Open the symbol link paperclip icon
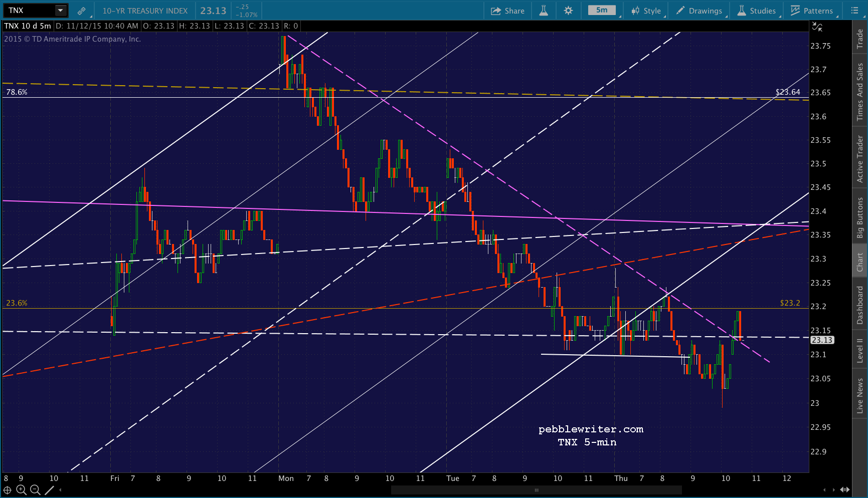This screenshot has width=868, height=498. coord(81,11)
